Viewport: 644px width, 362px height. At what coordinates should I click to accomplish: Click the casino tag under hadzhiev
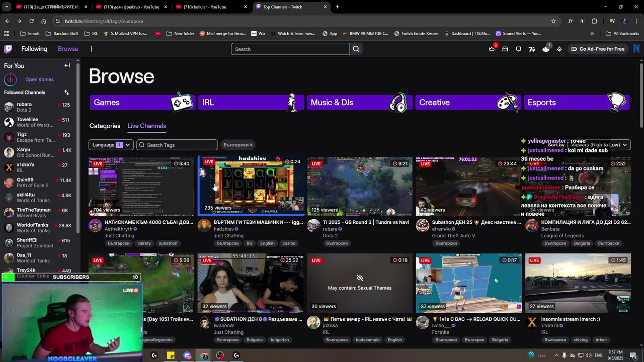pyautogui.click(x=289, y=243)
